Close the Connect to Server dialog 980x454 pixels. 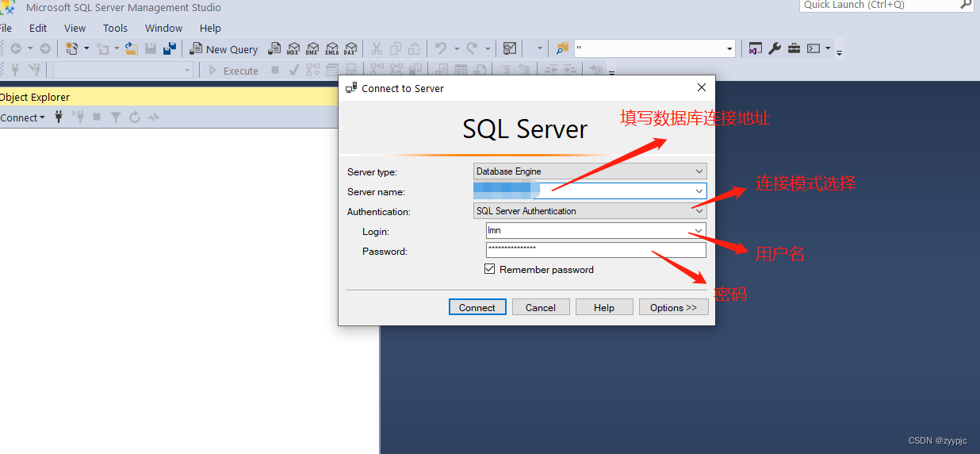pos(701,87)
